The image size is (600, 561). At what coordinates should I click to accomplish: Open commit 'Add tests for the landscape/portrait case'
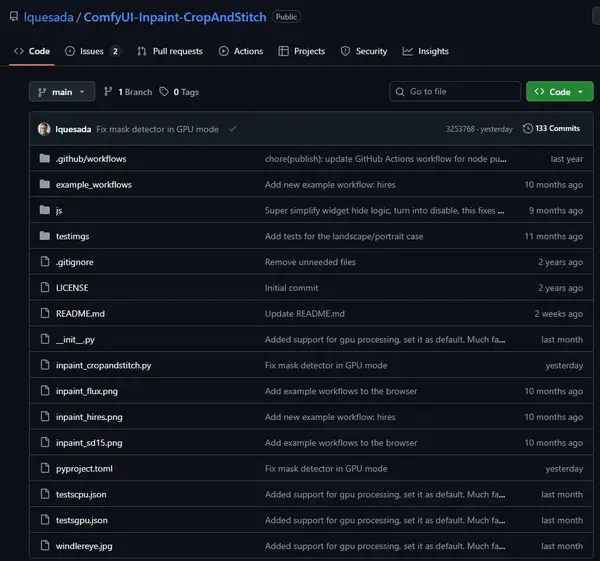pyautogui.click(x=344, y=236)
